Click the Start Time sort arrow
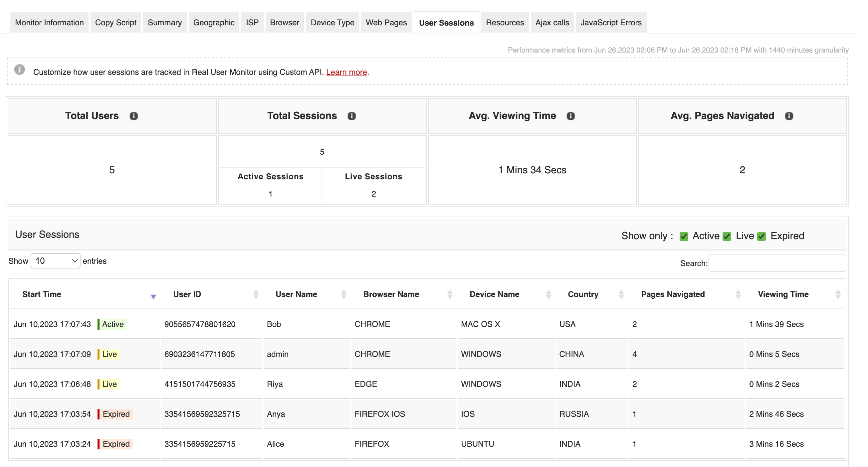Image resolution: width=868 pixels, height=467 pixels. click(x=153, y=296)
